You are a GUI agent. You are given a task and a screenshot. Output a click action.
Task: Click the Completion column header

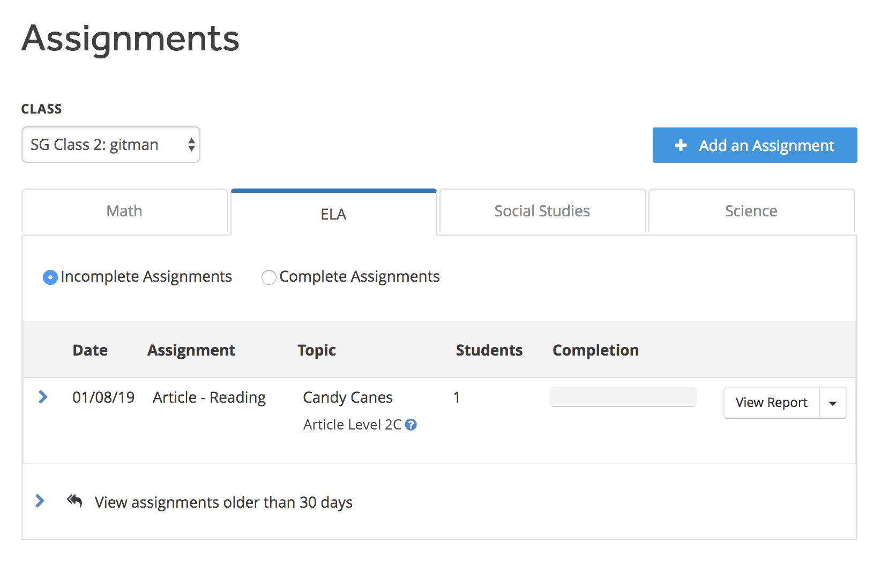595,350
